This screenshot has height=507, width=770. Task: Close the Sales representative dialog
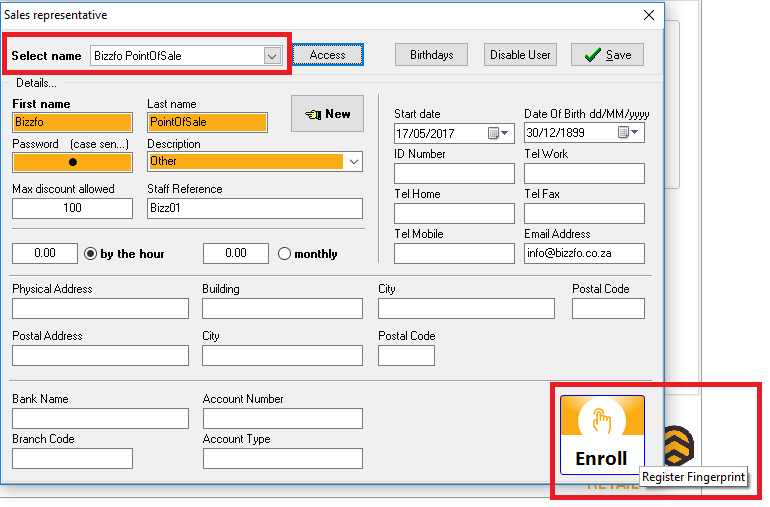(649, 15)
